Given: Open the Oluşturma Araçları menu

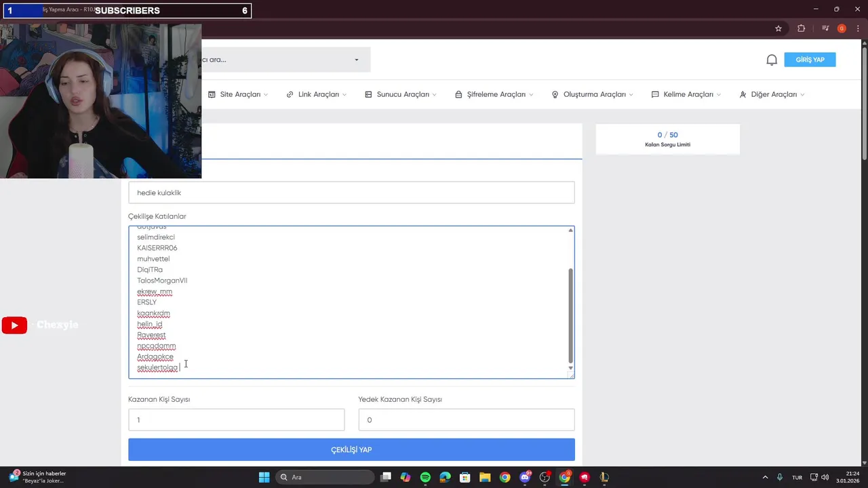Looking at the screenshot, I should pos(593,94).
